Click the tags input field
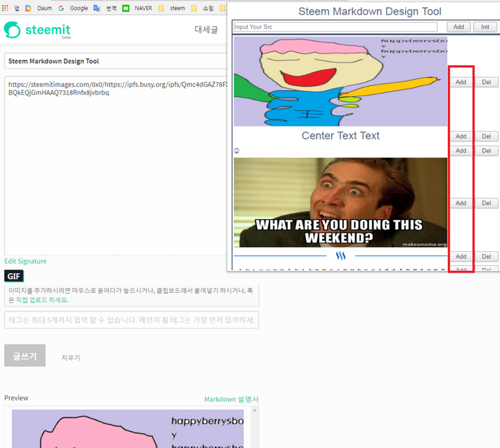500x448 pixels. pyautogui.click(x=132, y=320)
